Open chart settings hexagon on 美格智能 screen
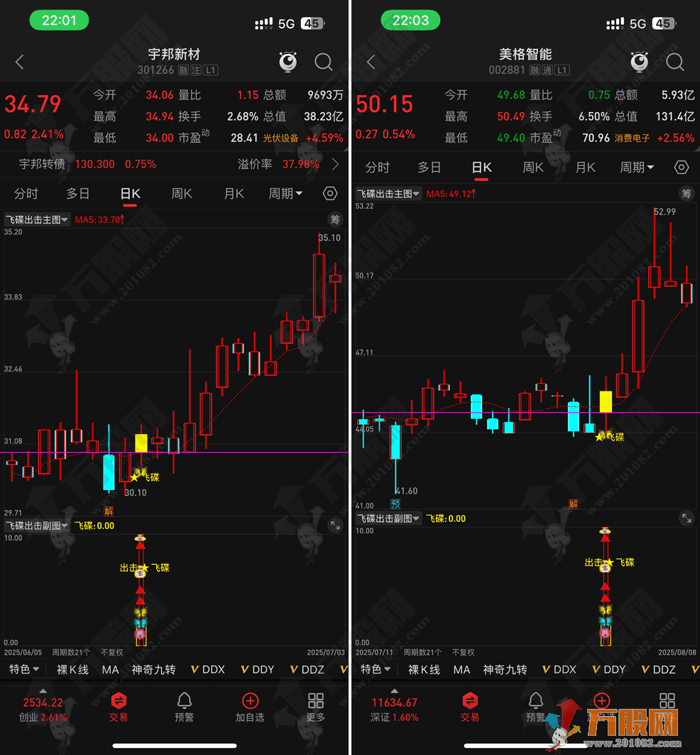700x755 pixels. 682,168
